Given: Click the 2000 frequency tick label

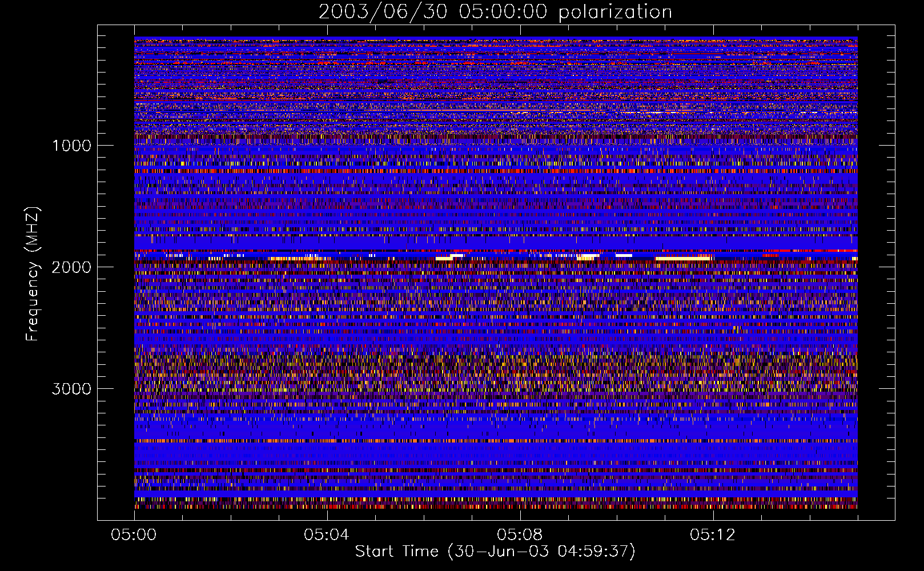Looking at the screenshot, I should tap(72, 267).
